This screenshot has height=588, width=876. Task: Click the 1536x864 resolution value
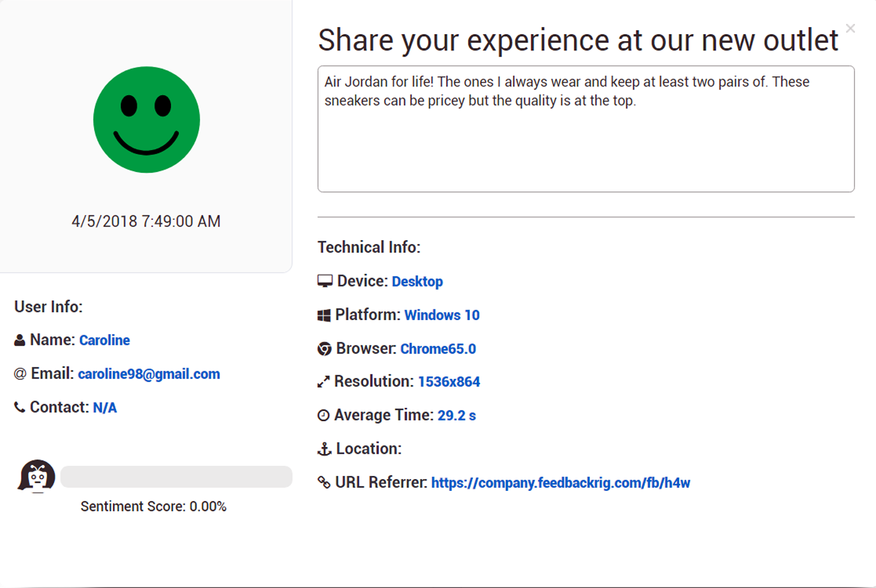pyautogui.click(x=449, y=382)
